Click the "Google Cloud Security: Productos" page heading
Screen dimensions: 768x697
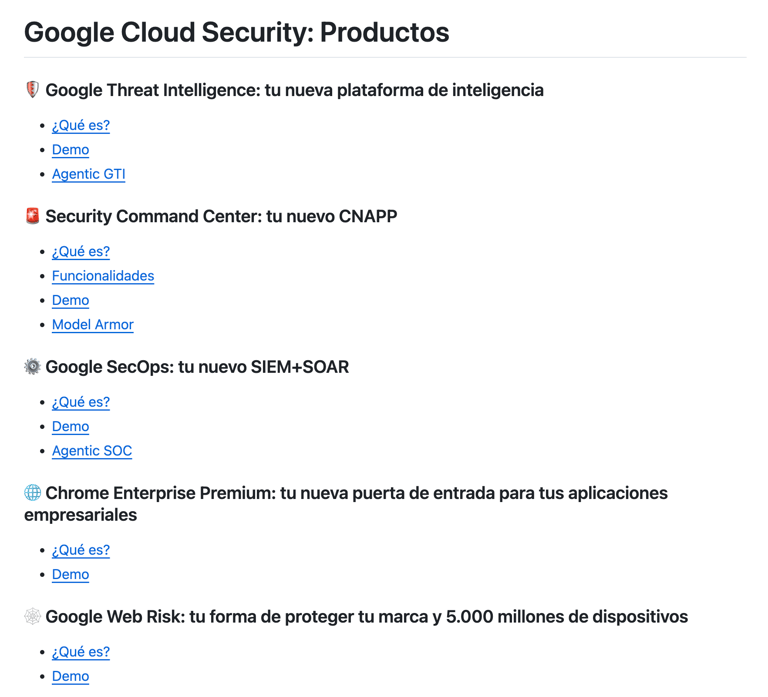click(236, 32)
